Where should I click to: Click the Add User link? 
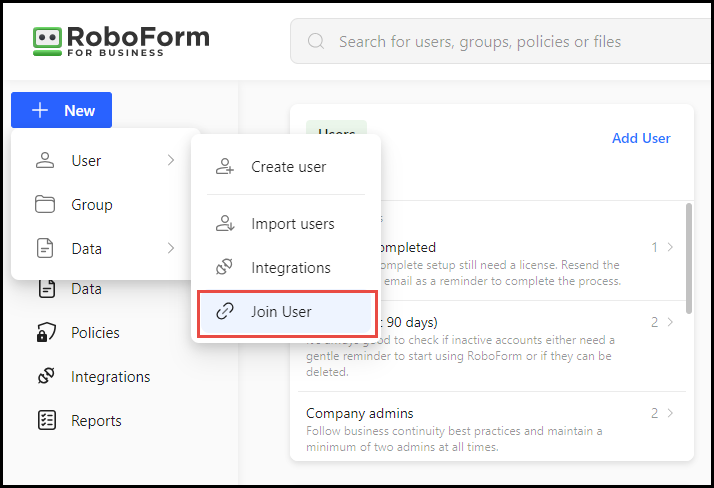pyautogui.click(x=641, y=138)
